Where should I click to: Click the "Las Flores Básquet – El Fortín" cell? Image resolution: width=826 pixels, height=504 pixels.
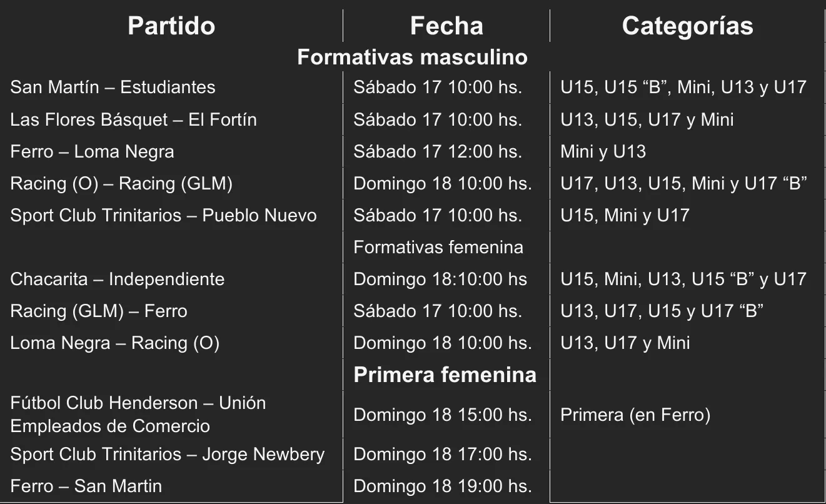pyautogui.click(x=133, y=119)
